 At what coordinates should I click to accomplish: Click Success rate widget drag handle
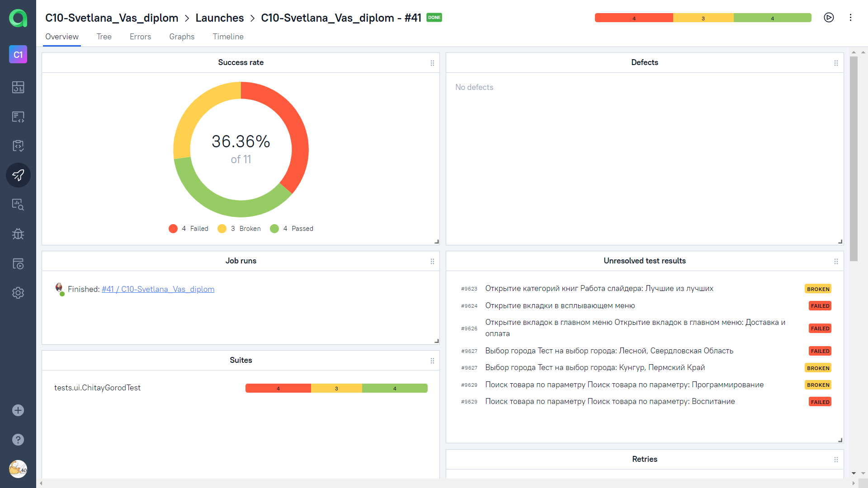pos(432,63)
